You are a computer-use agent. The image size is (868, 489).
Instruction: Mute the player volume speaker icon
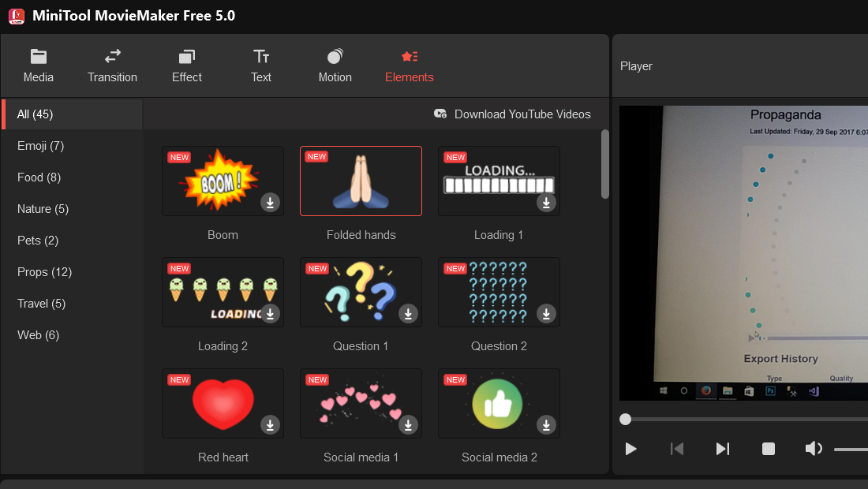click(x=814, y=449)
